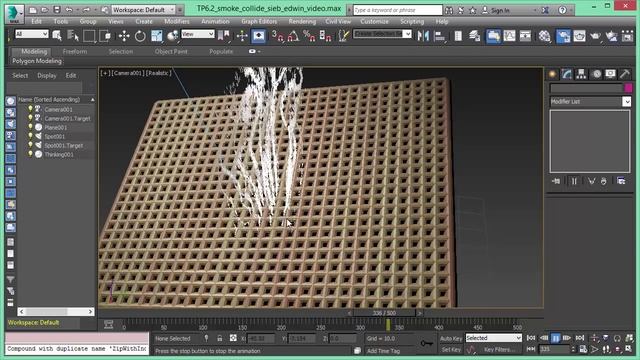Click the pause animation playback button
640x360 pixels.
click(x=556, y=338)
